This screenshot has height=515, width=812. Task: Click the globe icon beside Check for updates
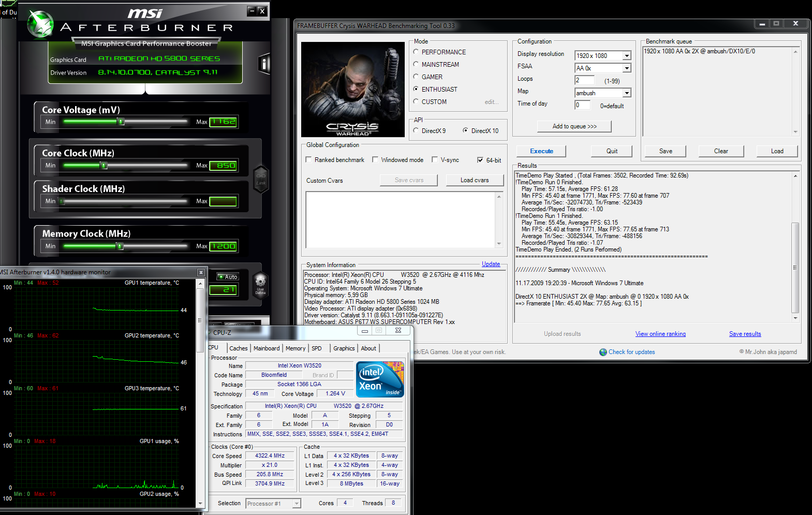pos(603,352)
